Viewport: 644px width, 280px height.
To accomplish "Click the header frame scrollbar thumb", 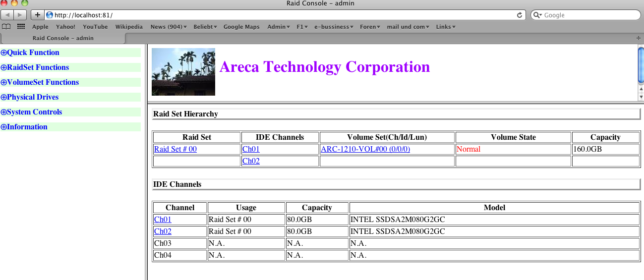I will click(641, 64).
